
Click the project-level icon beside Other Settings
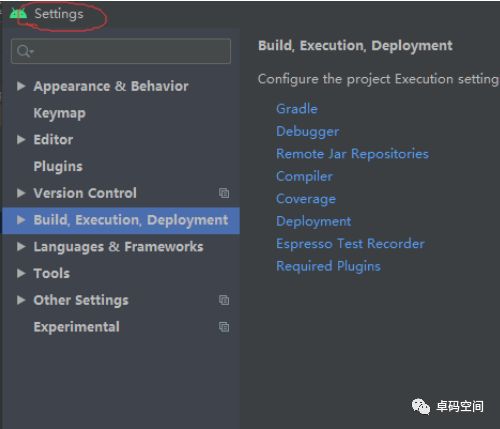pos(224,300)
